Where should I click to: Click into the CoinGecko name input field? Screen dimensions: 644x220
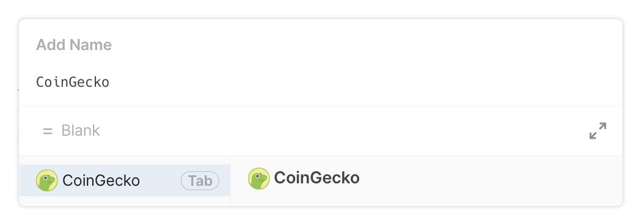(320, 82)
